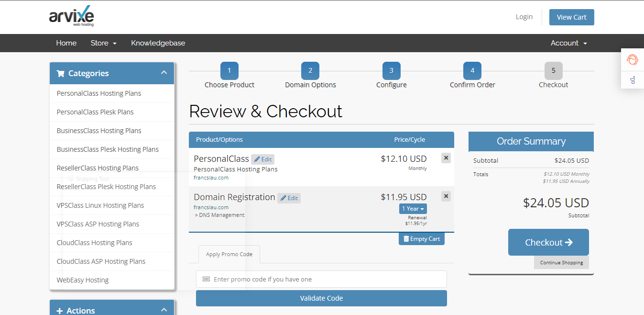Viewport: 644px width, 315px height.
Task: Open PersonalClass Plesk Plans category
Action: (112, 112)
